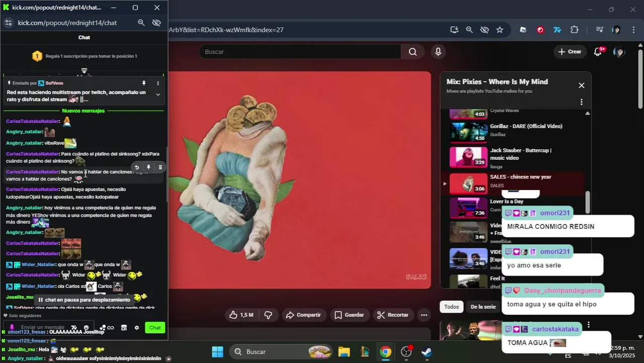Viewport: 644px width, 363px height.
Task: Open Windows Start menu
Action: click(217, 351)
